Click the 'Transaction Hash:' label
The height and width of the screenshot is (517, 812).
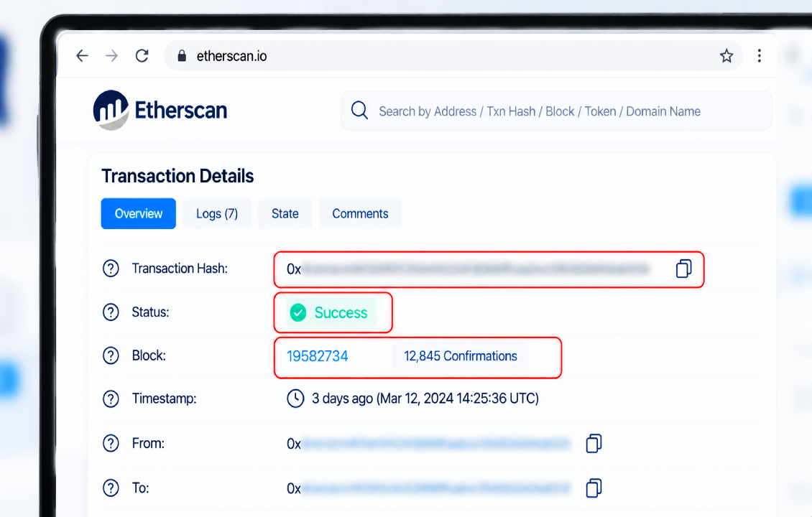tap(180, 269)
